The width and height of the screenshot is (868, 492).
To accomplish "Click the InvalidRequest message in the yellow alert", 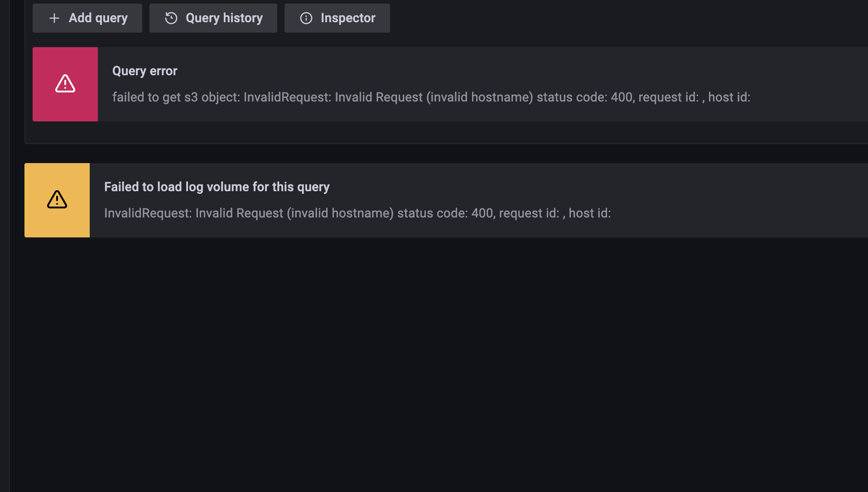I will coord(149,213).
